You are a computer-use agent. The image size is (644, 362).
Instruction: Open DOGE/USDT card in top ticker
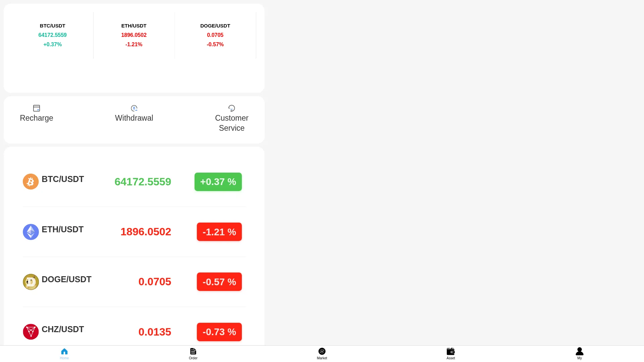coord(215,35)
